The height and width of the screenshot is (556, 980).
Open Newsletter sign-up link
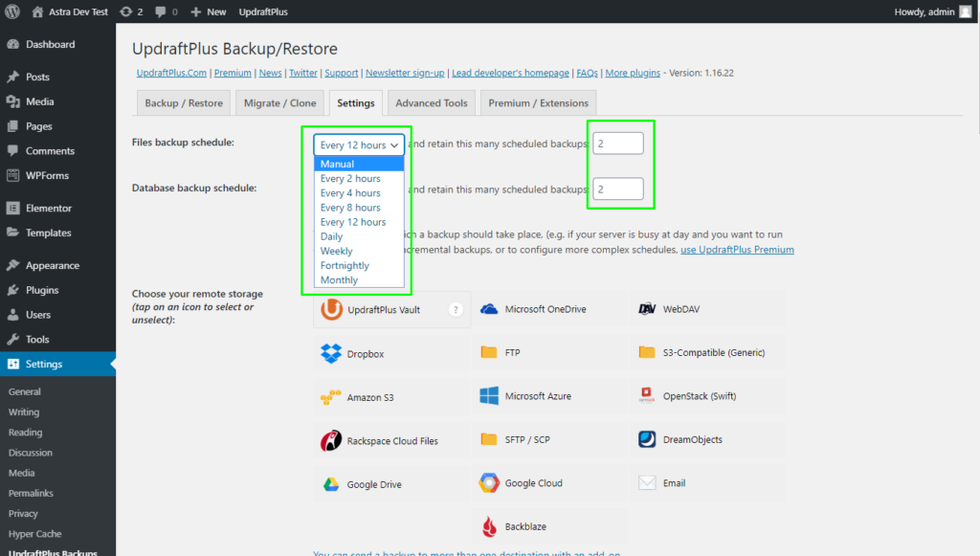click(405, 73)
